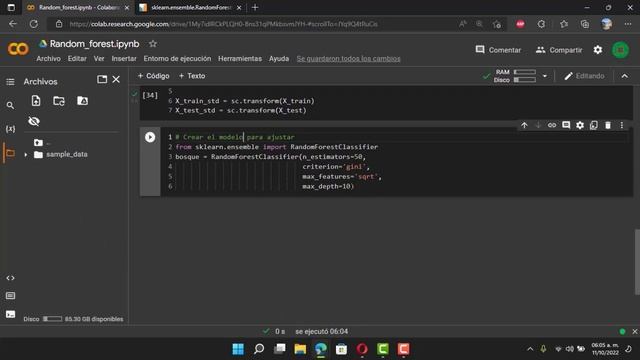Click the Compartir button
This screenshot has width=640, height=360.
point(559,50)
